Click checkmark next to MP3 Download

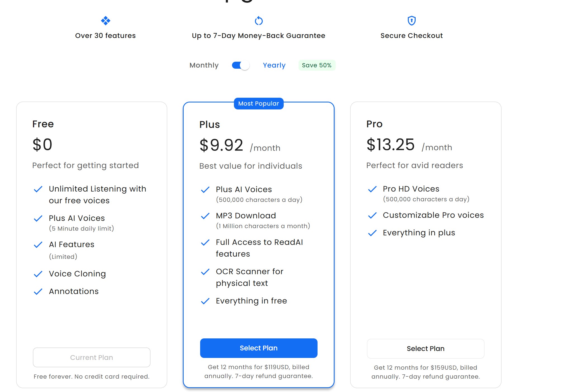pyautogui.click(x=205, y=216)
